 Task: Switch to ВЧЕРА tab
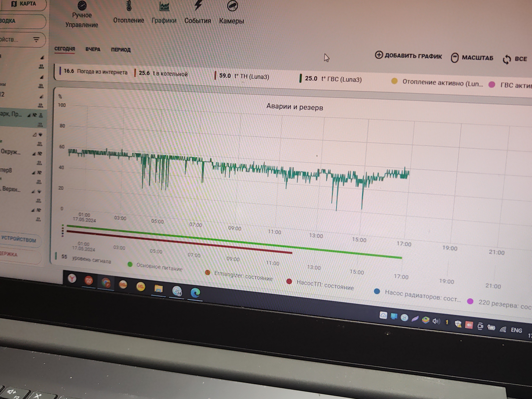pos(93,49)
